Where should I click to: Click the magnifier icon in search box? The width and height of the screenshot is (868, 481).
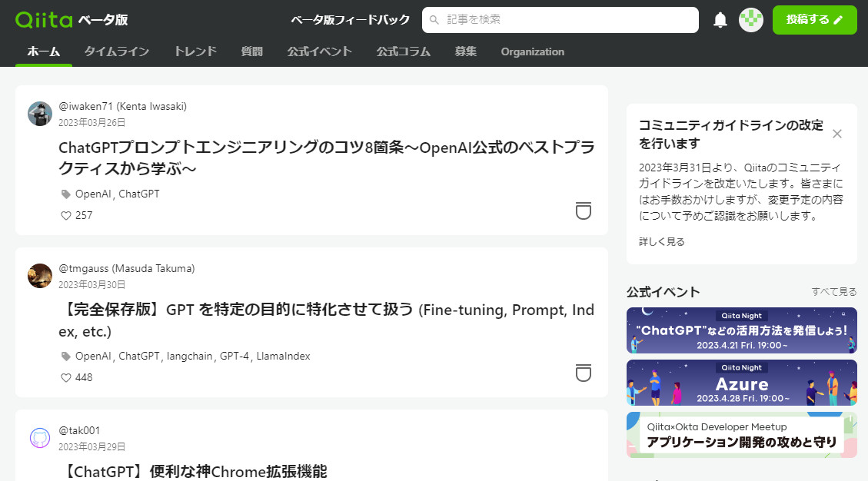pos(434,20)
